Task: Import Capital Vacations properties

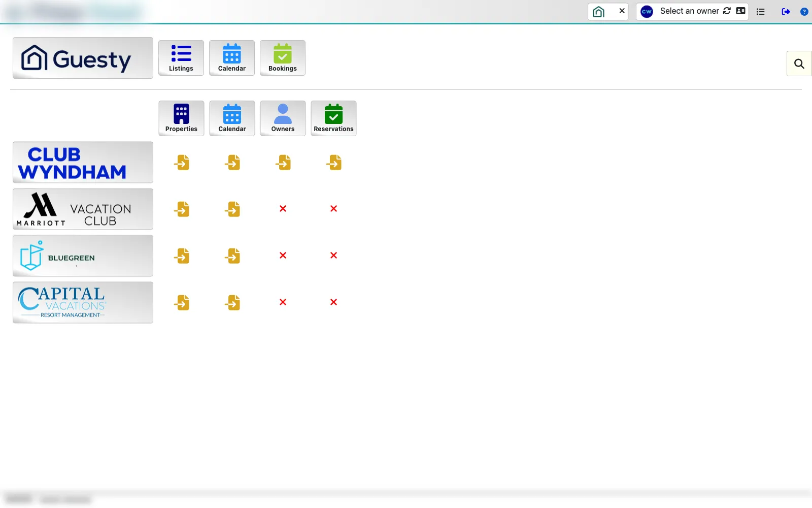Action: (182, 303)
